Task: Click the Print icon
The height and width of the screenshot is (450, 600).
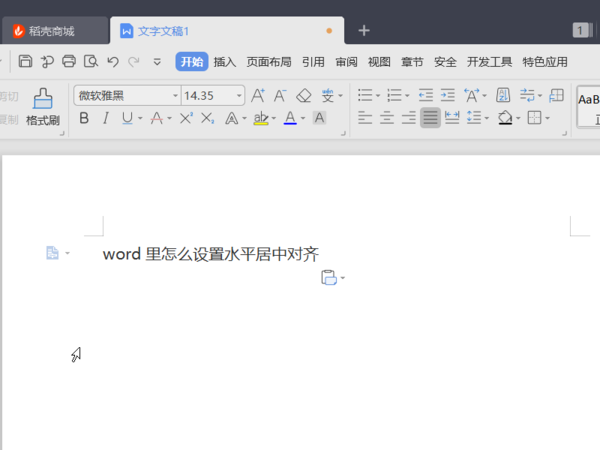Action: [x=69, y=61]
